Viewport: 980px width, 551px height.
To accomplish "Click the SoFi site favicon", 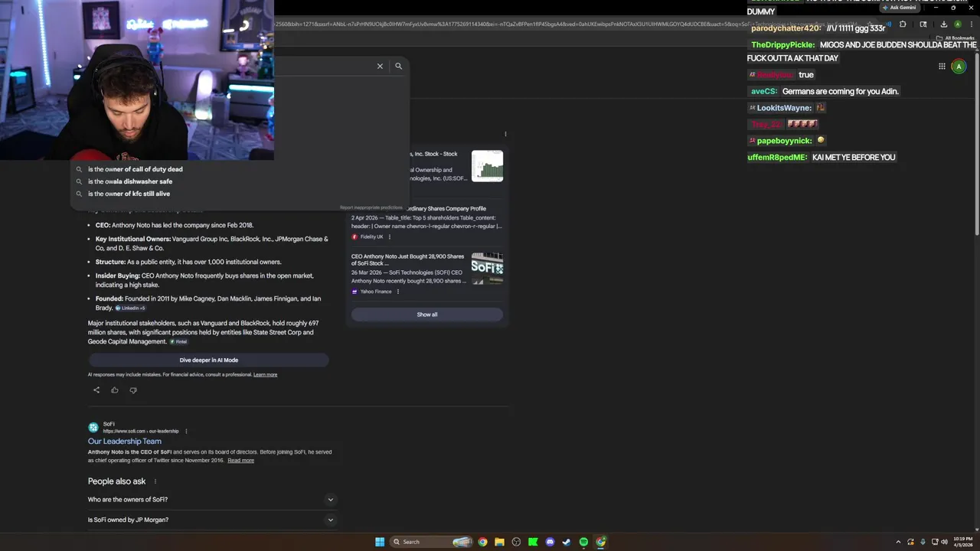I will click(93, 427).
